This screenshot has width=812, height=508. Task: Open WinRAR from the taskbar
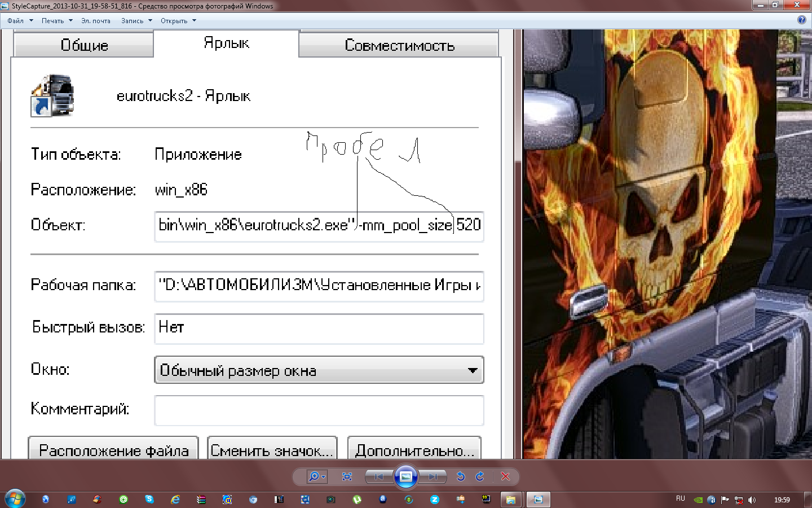click(x=201, y=500)
